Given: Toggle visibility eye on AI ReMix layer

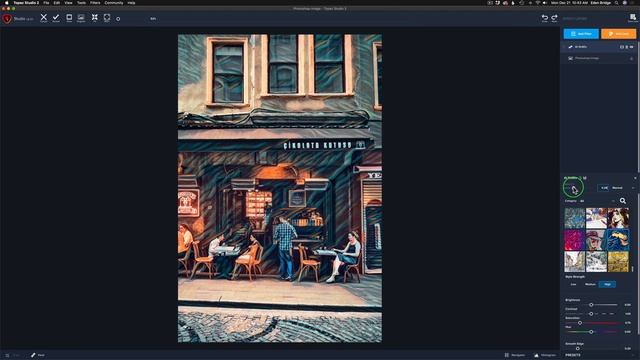Looking at the screenshot, I should click(631, 47).
